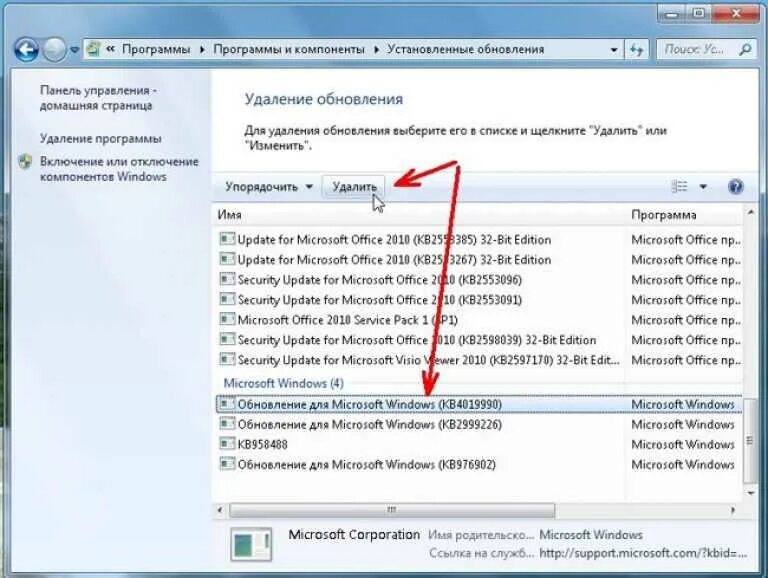This screenshot has height=578, width=768.
Task: Open the recent pages dropdown arrow
Action: click(x=74, y=50)
